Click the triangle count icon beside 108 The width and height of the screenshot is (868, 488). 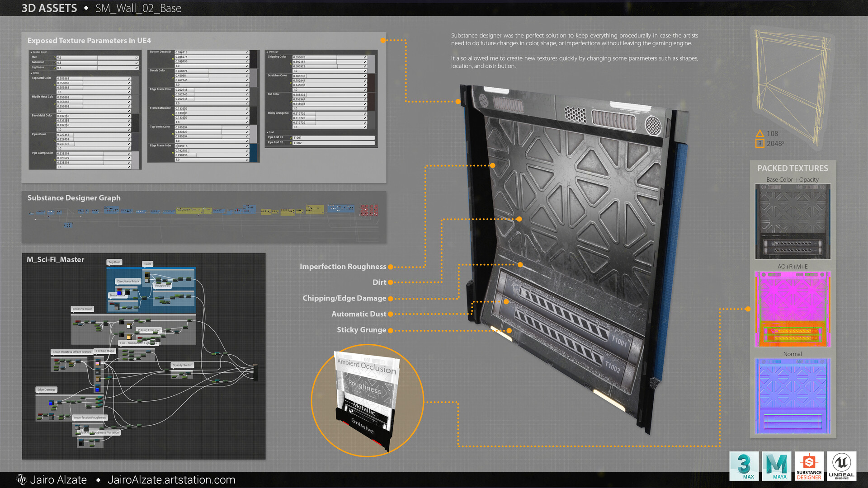point(760,134)
